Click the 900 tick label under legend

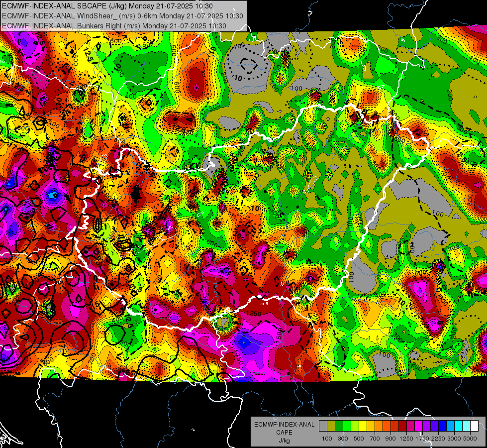[x=390, y=439]
